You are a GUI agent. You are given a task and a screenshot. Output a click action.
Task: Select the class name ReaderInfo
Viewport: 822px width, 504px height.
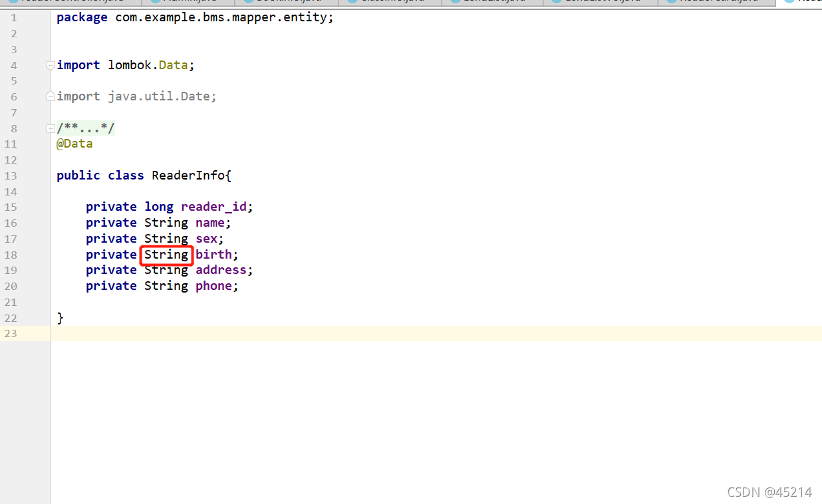[190, 175]
